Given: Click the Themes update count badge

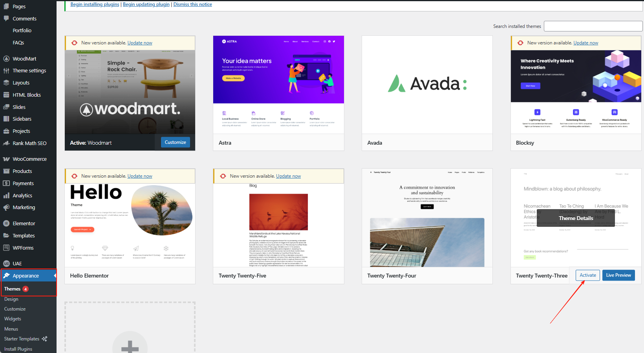Looking at the screenshot, I should pyautogui.click(x=26, y=289).
